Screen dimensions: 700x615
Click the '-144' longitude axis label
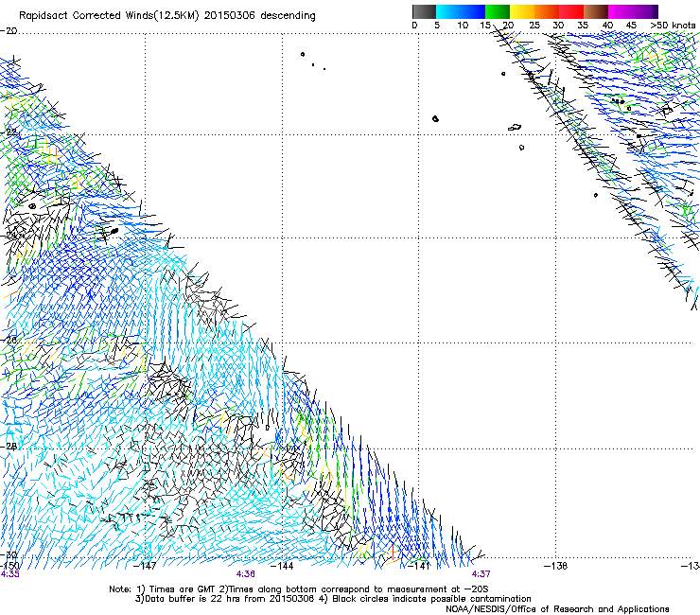(x=282, y=566)
